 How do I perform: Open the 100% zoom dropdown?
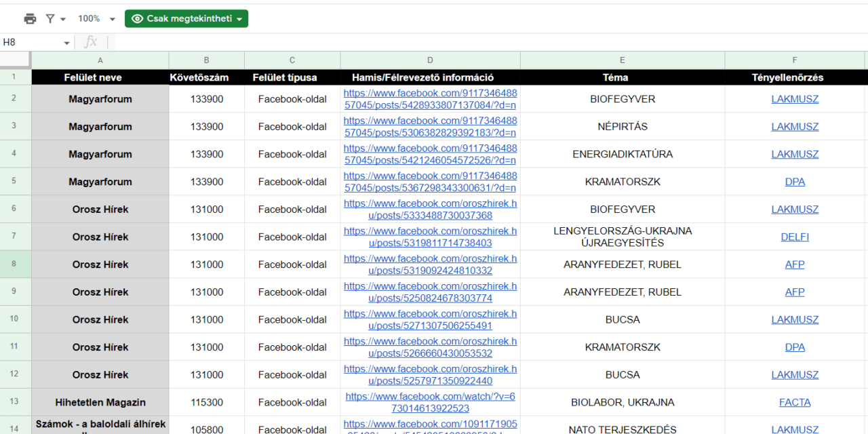96,19
